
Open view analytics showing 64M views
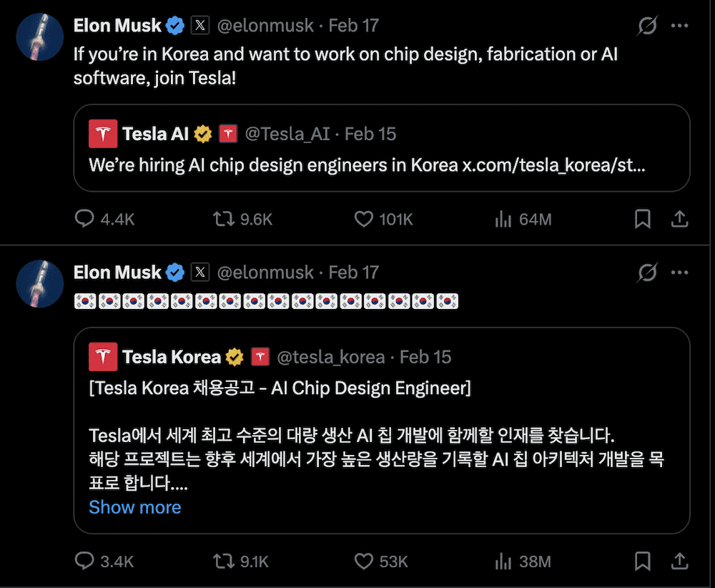click(504, 220)
